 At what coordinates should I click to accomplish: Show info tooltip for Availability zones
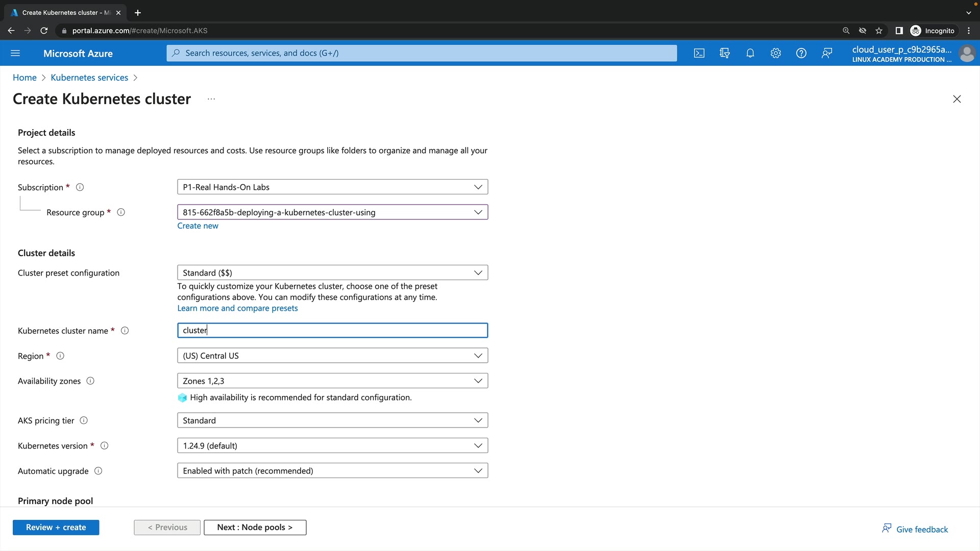[90, 381]
